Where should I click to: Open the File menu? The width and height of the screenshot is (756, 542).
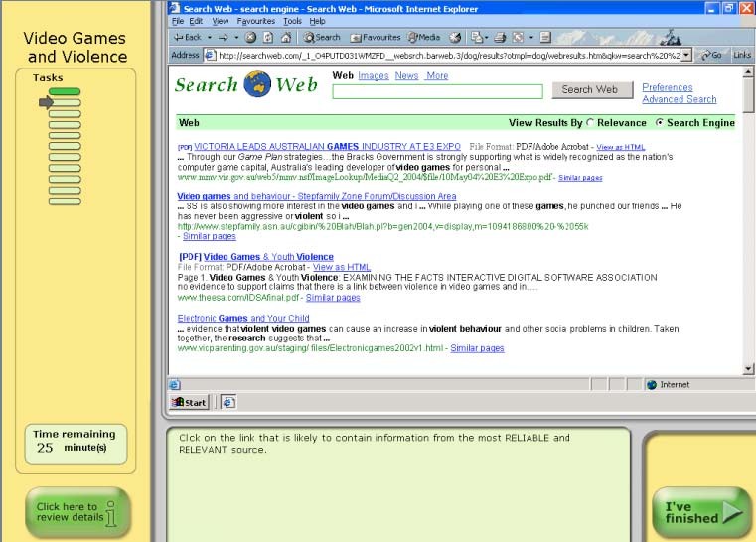tap(178, 21)
